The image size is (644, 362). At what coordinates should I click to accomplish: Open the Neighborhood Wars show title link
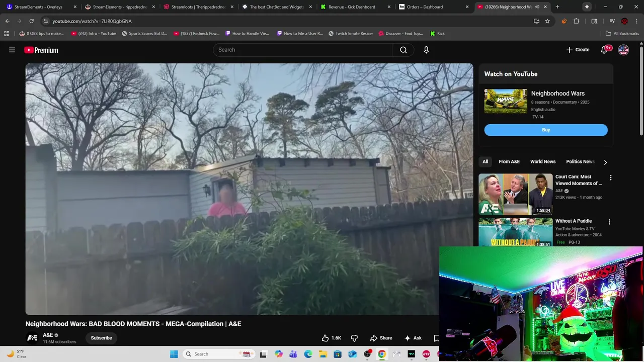tap(558, 94)
